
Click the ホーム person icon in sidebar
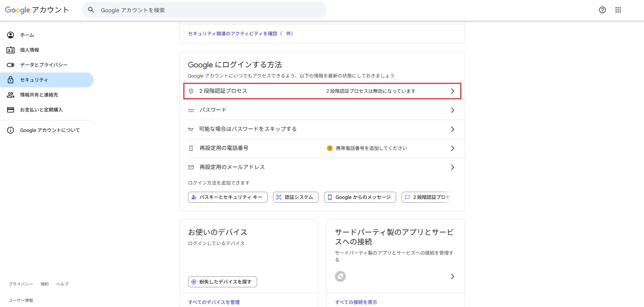pos(11,35)
